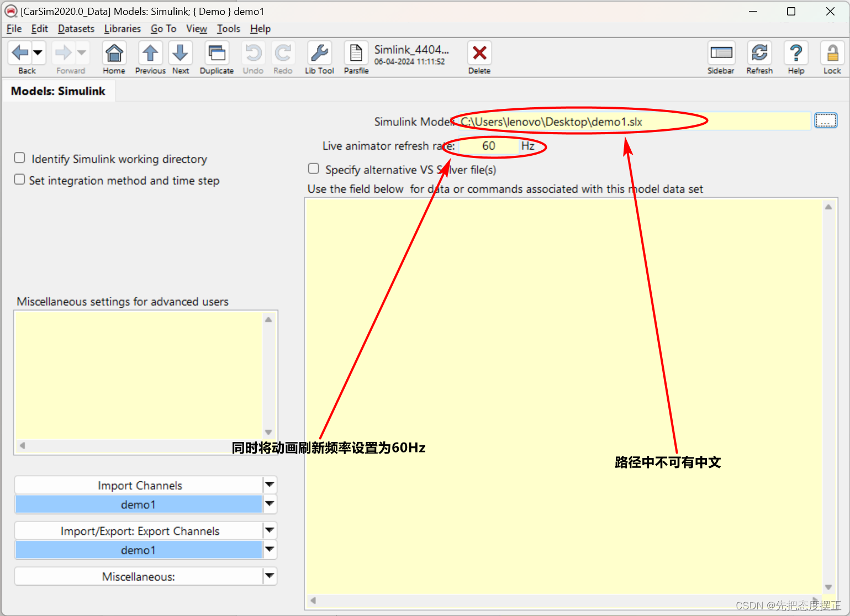This screenshot has height=616, width=850.
Task: Open the Go To menu
Action: (163, 29)
